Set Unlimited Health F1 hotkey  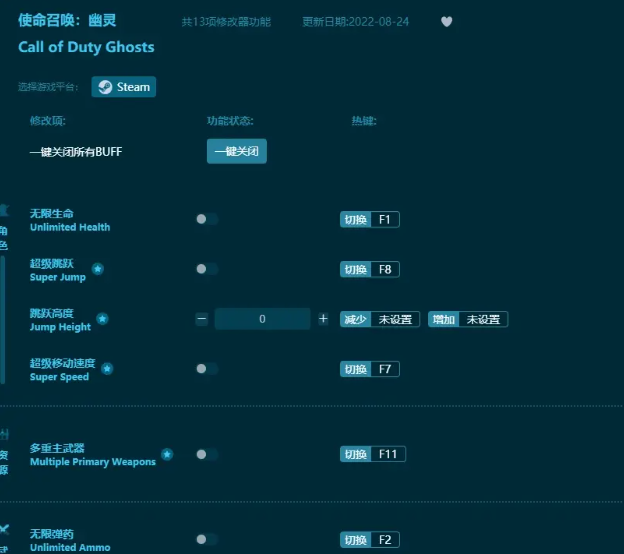click(370, 220)
